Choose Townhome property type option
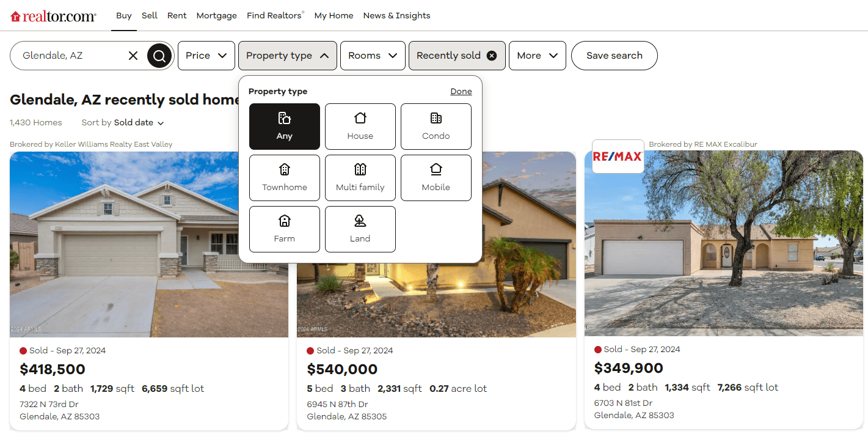The width and height of the screenshot is (868, 434). click(x=284, y=178)
